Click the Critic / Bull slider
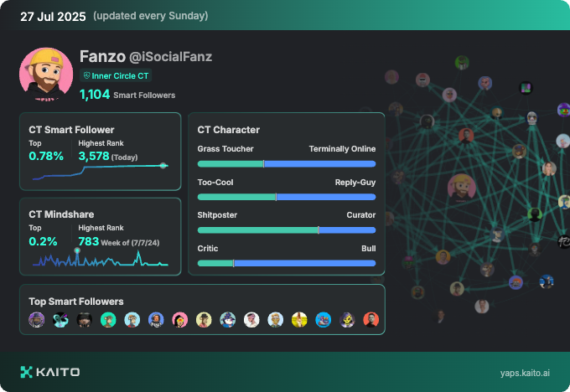Viewport: 570px width, 392px height. [287, 263]
